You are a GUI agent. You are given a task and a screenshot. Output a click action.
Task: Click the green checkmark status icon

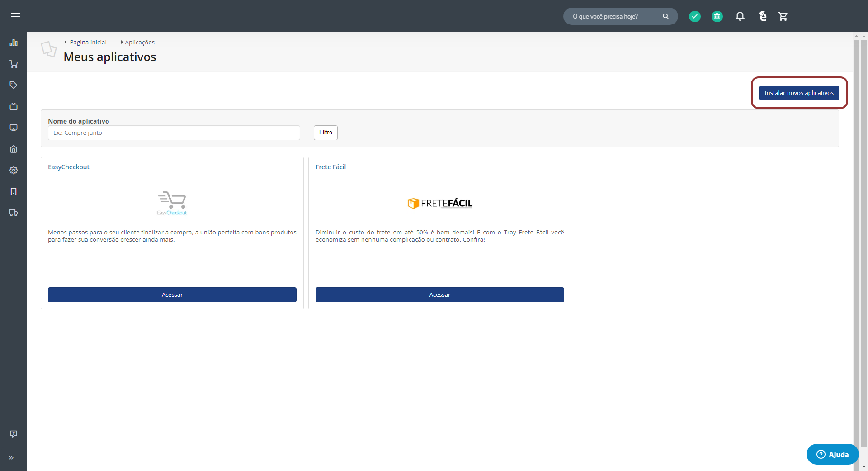point(694,16)
